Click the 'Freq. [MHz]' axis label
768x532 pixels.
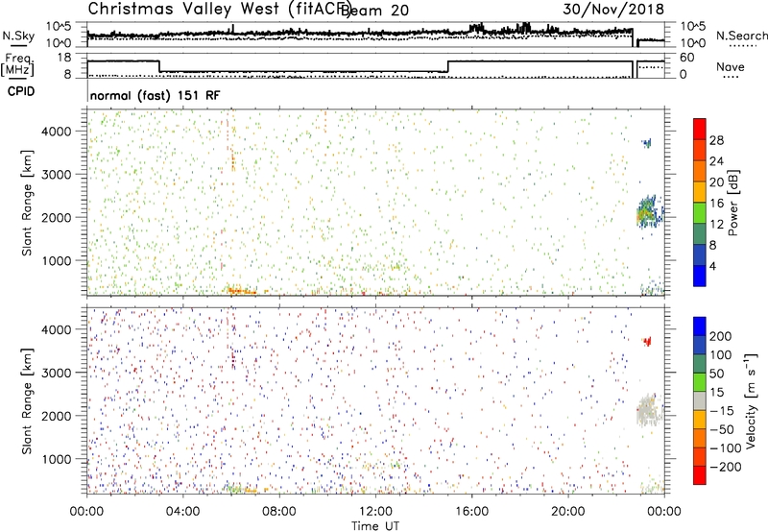[17, 64]
